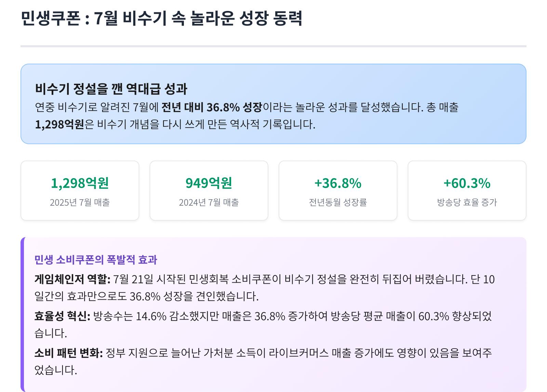547x392 pixels.
Task: Click the bold 효율성 혁신 text
Action: coord(62,316)
